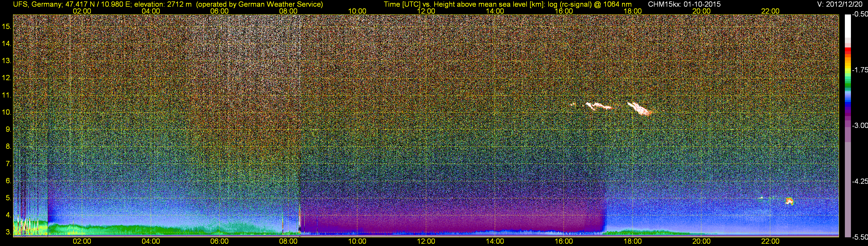This screenshot has width=868, height=246.
Task: Click the orange cloud blob near 22:30 at 5 km
Action: pyautogui.click(x=790, y=201)
